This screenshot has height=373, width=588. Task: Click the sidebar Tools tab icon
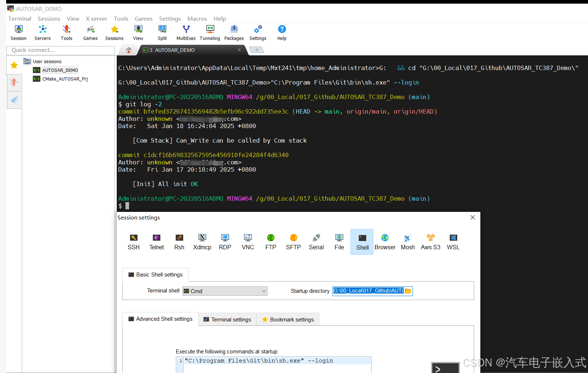14,82
